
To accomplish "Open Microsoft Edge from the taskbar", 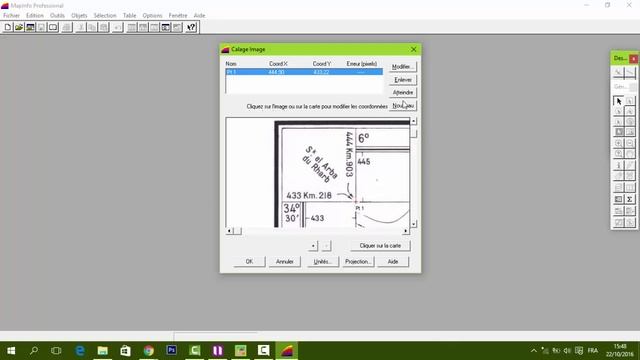I will pos(80,350).
